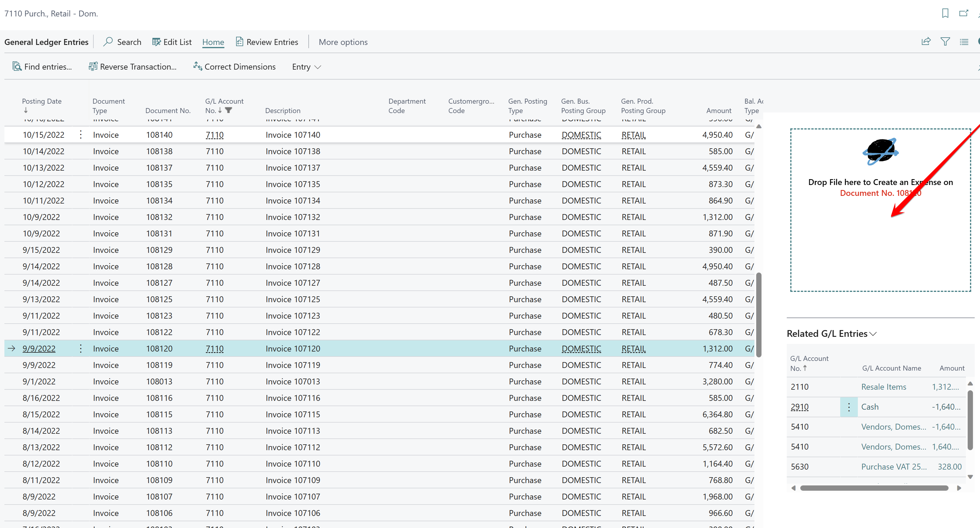Image resolution: width=980 pixels, height=528 pixels.
Task: Open RETAIL link in row 108120
Action: click(634, 349)
